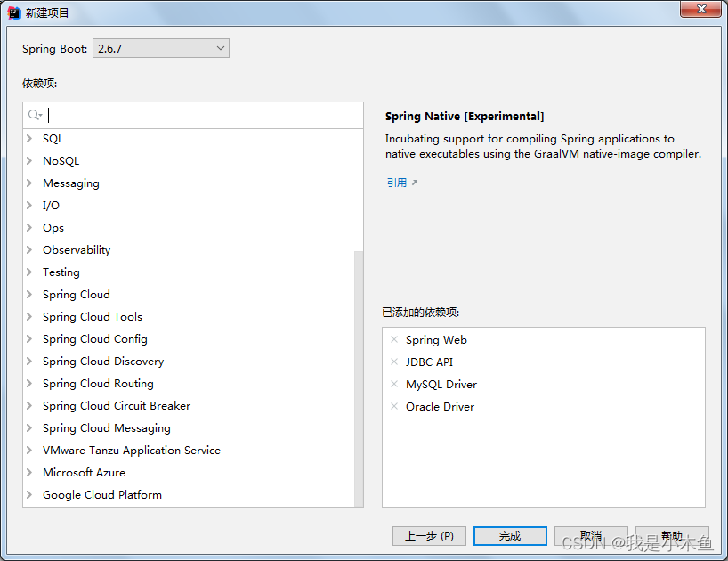Select the Spring Cloud Config row label
The width and height of the screenshot is (728, 561).
tap(95, 339)
